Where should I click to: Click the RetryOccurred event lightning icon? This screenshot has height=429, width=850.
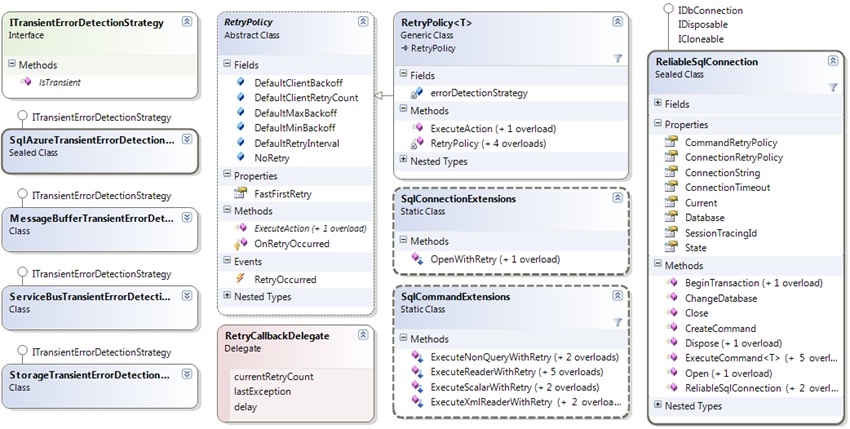click(x=240, y=279)
